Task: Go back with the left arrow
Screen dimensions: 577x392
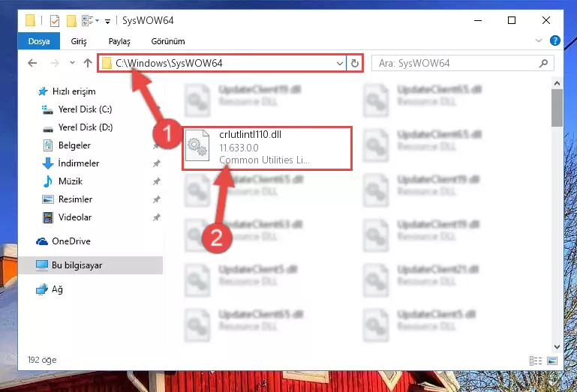Action: tap(32, 63)
